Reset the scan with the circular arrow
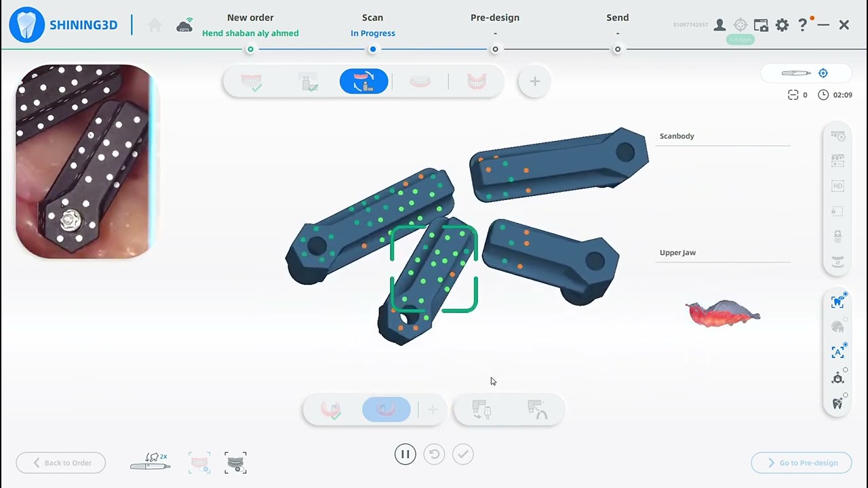 pyautogui.click(x=434, y=454)
